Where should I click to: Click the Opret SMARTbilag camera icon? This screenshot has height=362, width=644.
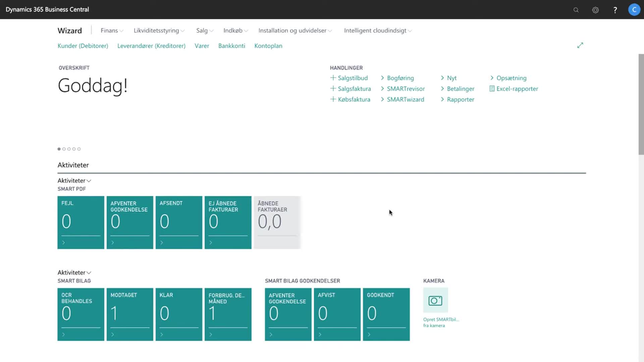(435, 300)
